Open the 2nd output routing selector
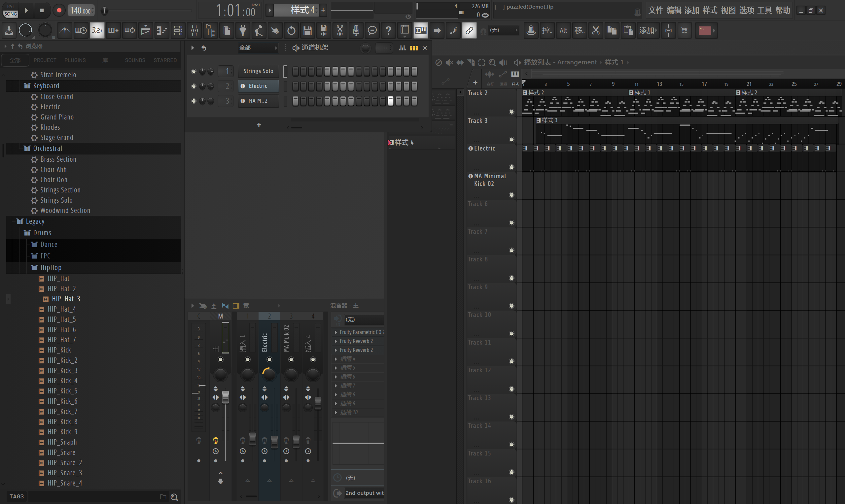This screenshot has width=845, height=504. [x=364, y=493]
